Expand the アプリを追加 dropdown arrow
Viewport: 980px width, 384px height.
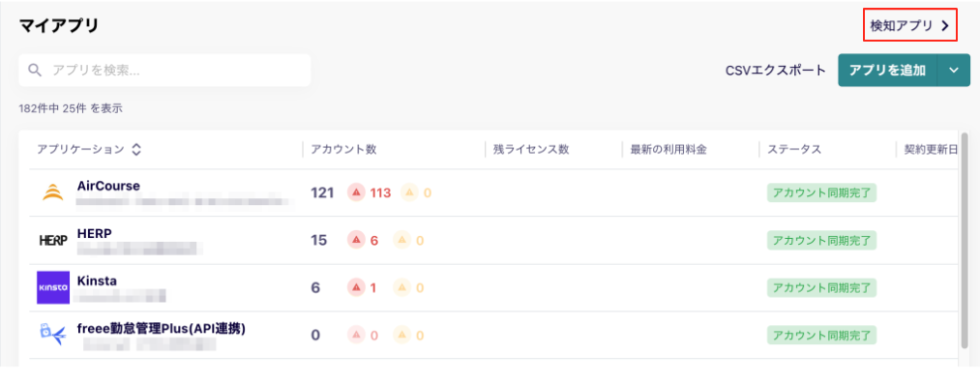tap(954, 70)
